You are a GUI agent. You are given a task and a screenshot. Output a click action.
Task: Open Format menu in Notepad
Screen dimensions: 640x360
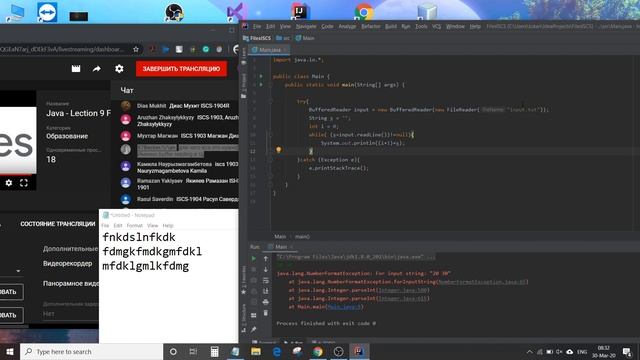(134, 225)
